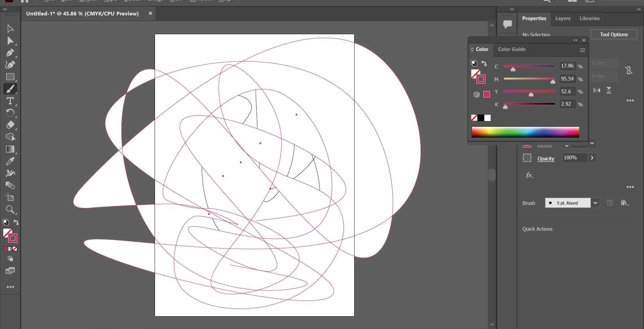
Task: Choose the Eraser tool
Action: (x=10, y=125)
